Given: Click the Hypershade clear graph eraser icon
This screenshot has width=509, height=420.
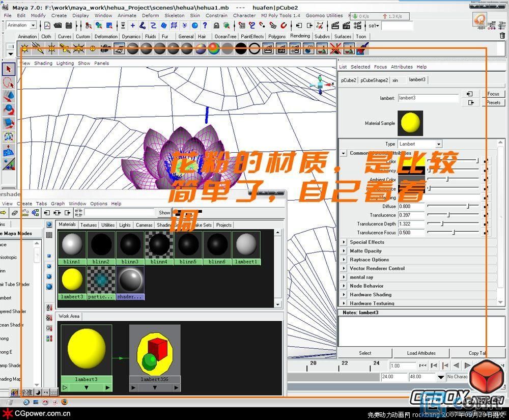Looking at the screenshot, I should [x=15, y=213].
